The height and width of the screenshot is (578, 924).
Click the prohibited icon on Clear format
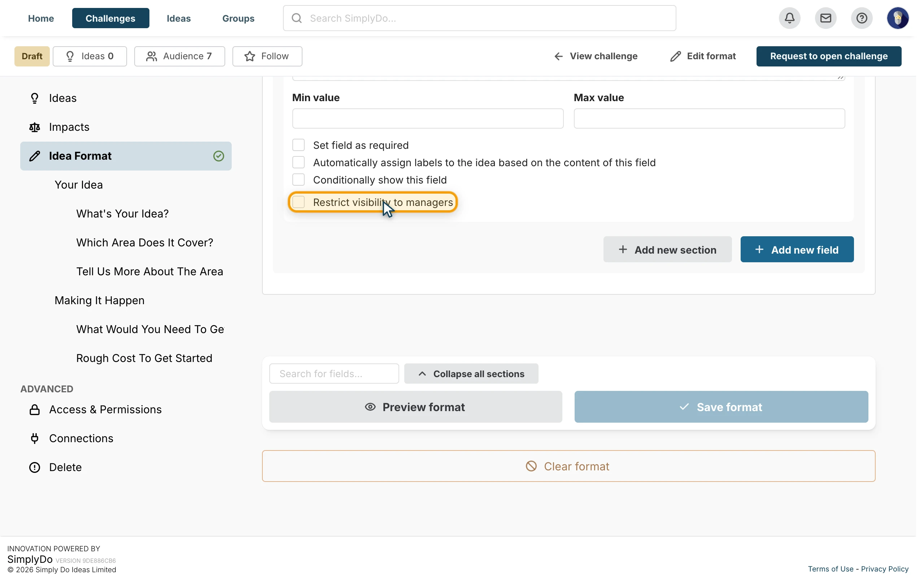pos(531,466)
